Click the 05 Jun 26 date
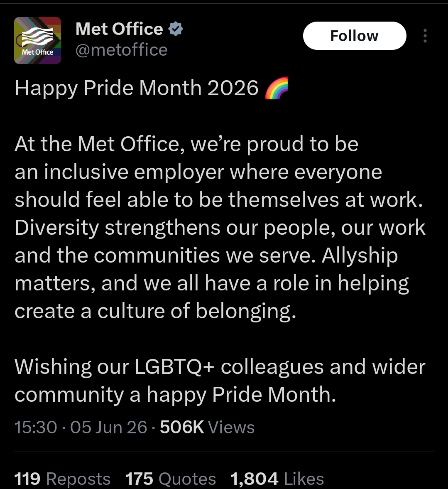This screenshot has height=489, width=448. pos(108,427)
